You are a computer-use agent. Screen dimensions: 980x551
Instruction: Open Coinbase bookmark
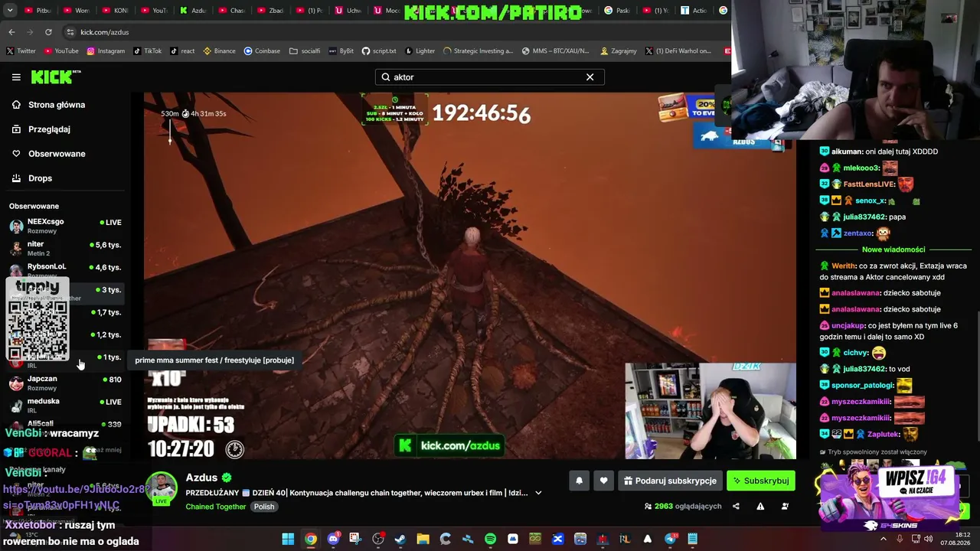tap(262, 51)
